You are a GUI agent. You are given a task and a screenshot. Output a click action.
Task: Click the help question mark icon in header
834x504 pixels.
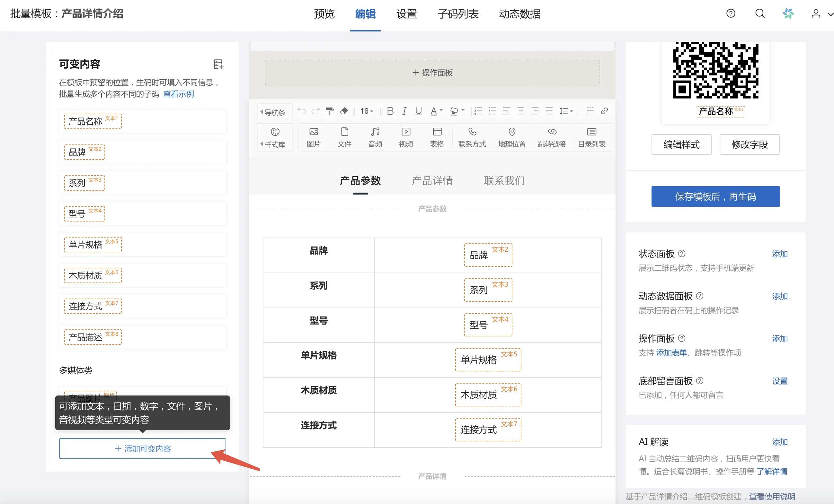pyautogui.click(x=731, y=13)
